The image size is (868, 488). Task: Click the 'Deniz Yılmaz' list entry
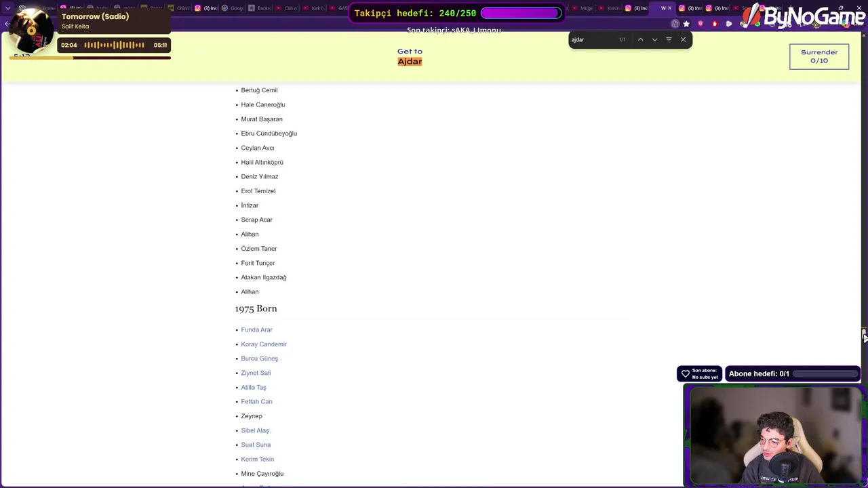pyautogui.click(x=260, y=176)
